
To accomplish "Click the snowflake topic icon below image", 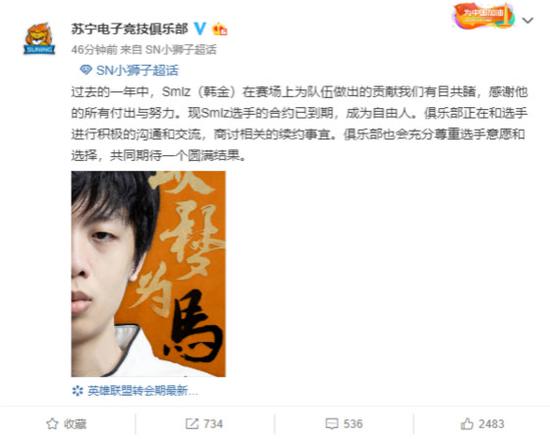I will (78, 390).
